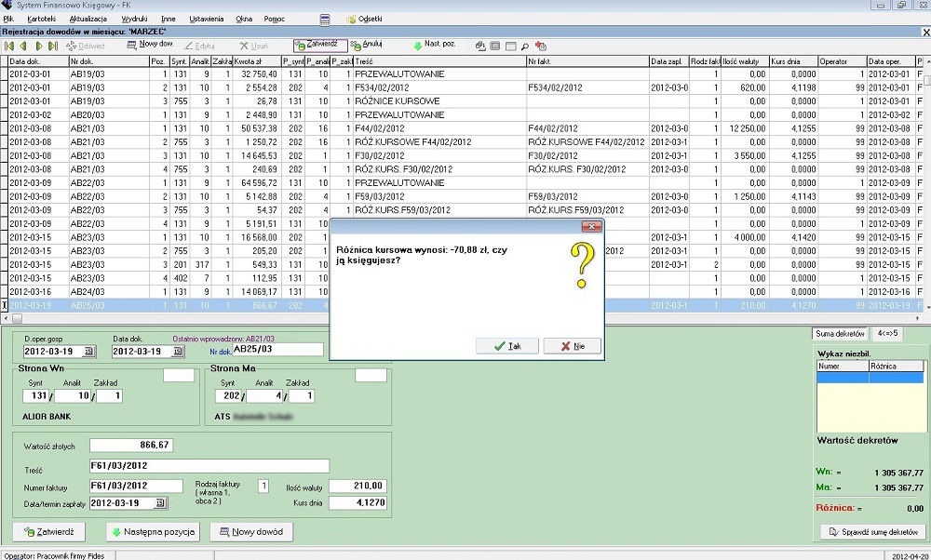Viewport: 931px width, 560px height.
Task: Click the blank window layout icon in toolbar
Action: (510, 47)
